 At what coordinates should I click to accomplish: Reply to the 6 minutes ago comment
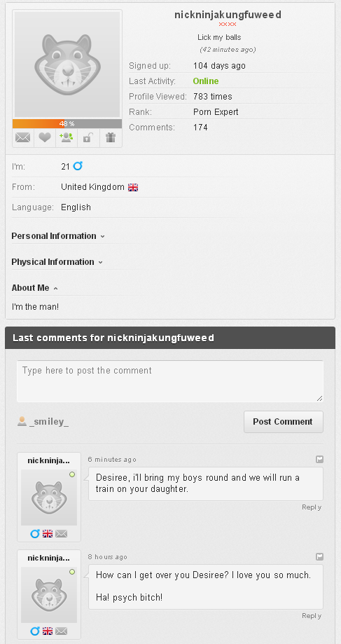[x=312, y=507]
